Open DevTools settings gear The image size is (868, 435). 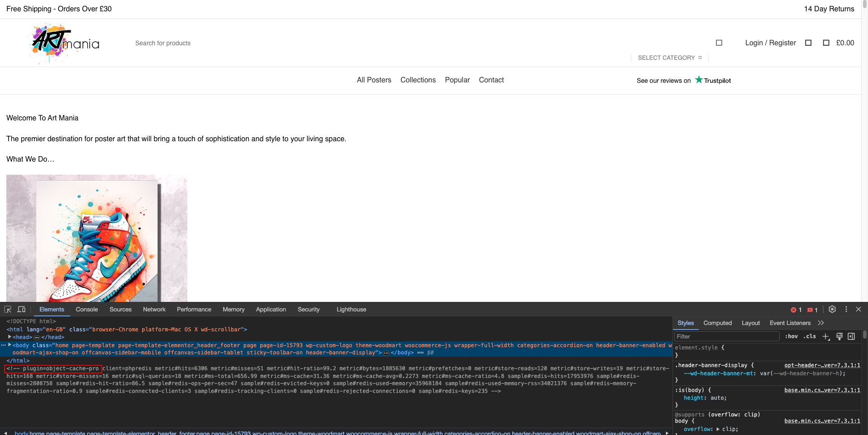point(832,309)
